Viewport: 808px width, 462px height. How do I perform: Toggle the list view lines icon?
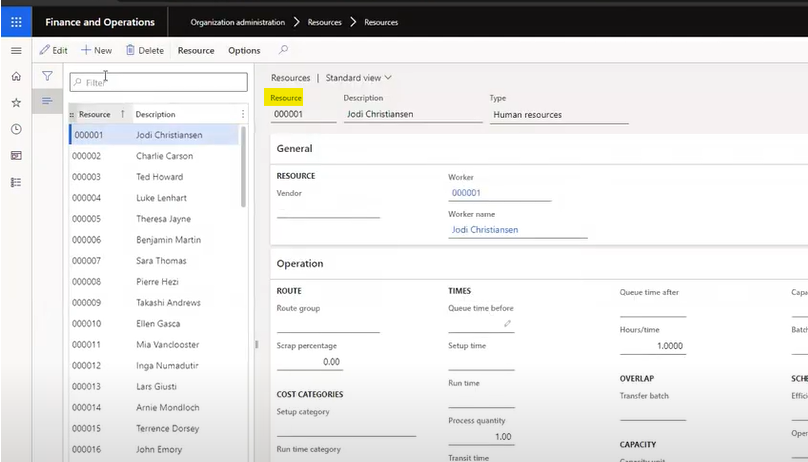pos(47,101)
